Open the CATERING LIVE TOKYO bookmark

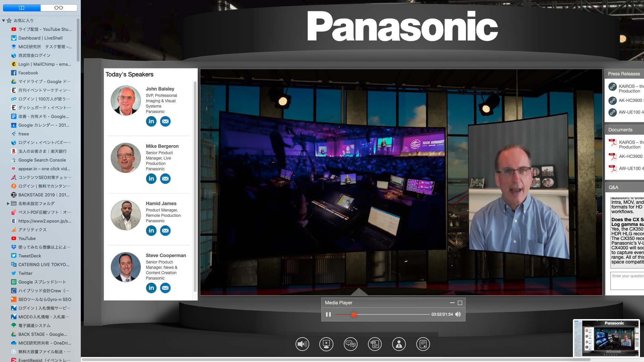[40, 265]
